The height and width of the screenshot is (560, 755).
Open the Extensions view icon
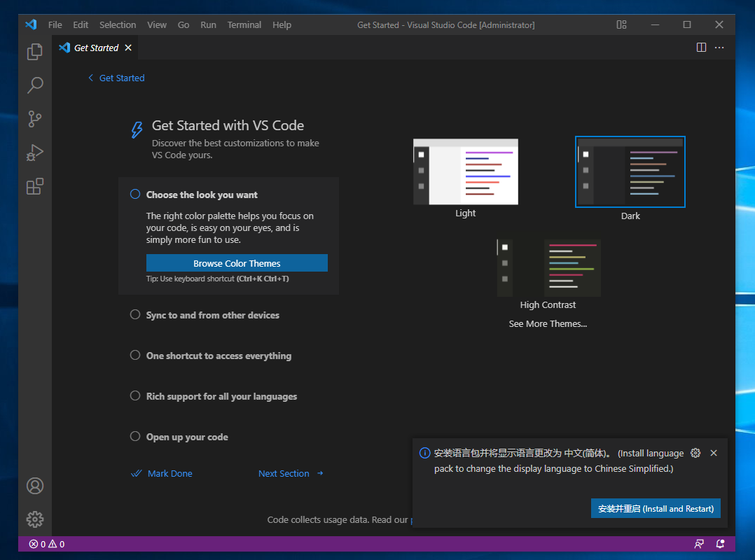[x=35, y=186]
